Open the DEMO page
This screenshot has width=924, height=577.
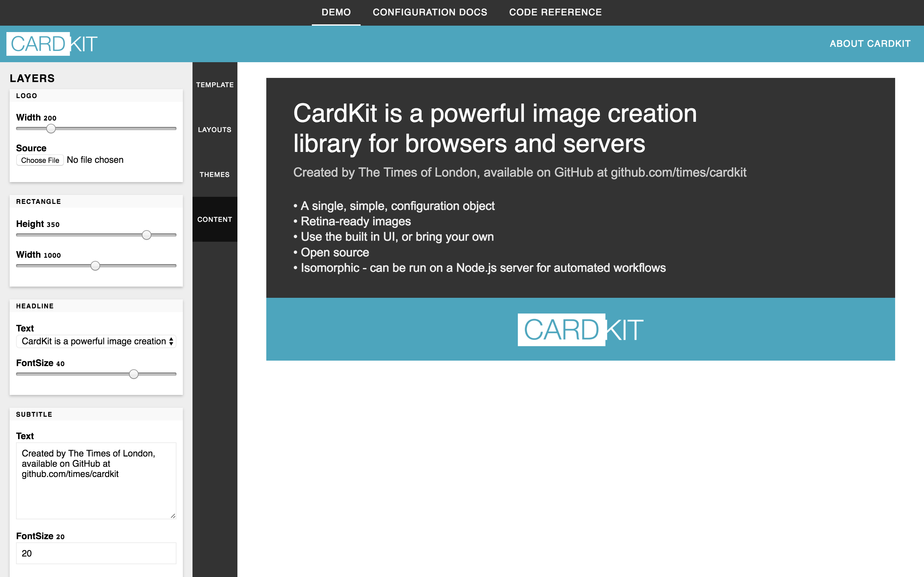click(x=336, y=12)
